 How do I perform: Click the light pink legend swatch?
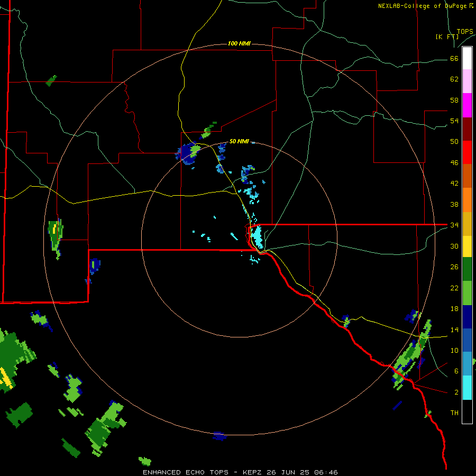pos(467,81)
